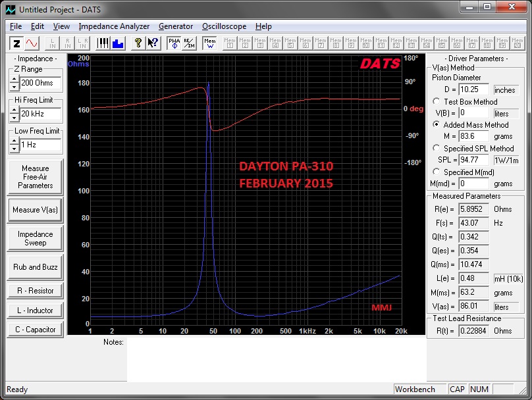The image size is (532, 400).
Task: Open the Generator menu
Action: 176,26
